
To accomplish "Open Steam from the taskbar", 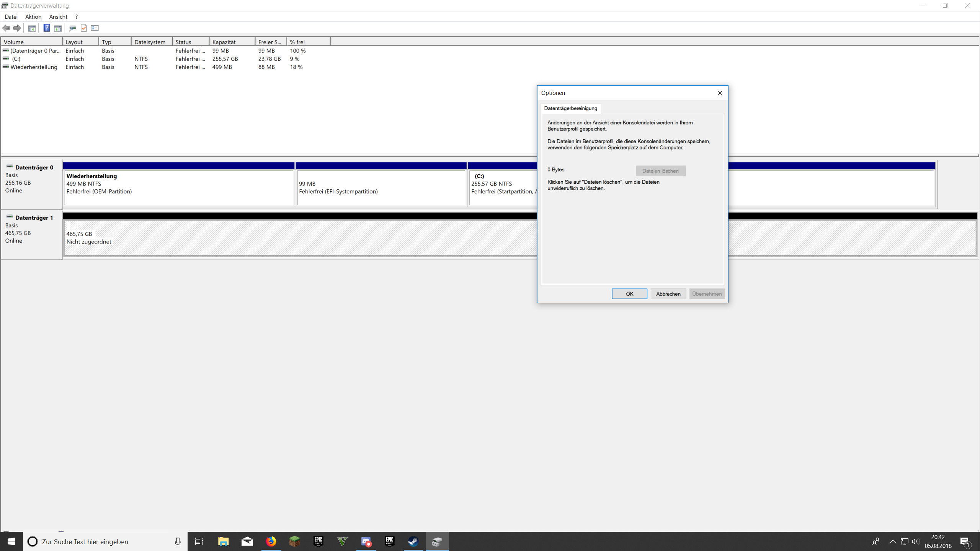I will coord(413,541).
